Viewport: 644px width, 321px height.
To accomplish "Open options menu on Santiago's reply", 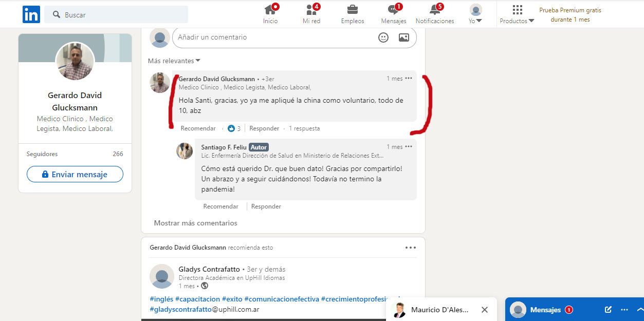I will click(409, 147).
